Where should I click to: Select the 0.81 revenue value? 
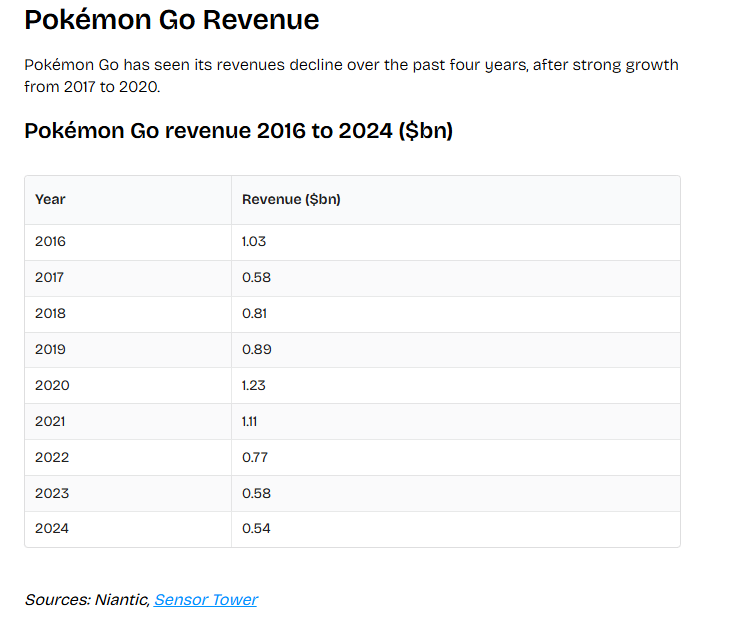256,313
